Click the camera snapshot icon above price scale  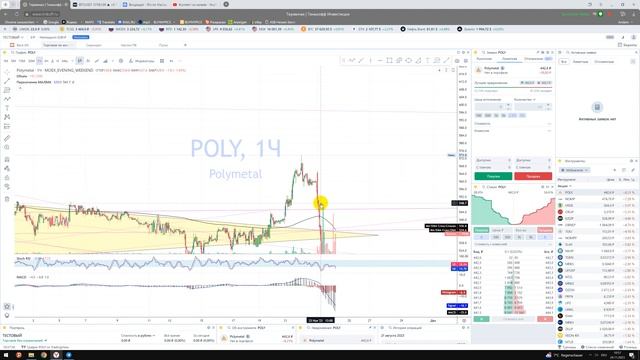tap(457, 61)
